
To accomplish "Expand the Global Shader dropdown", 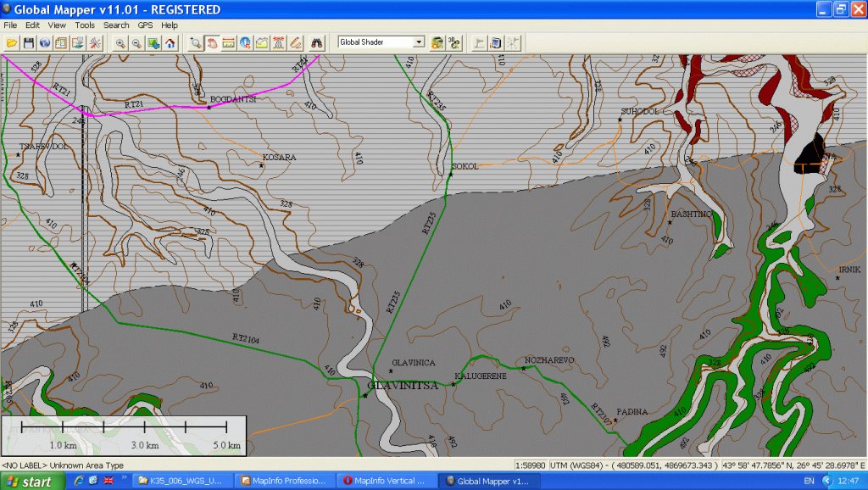I will click(418, 42).
